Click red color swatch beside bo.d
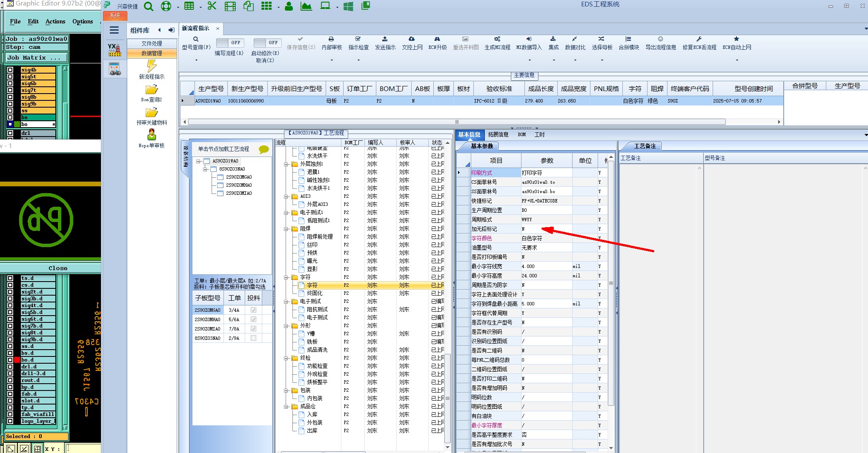The height and width of the screenshot is (453, 868). tap(17, 360)
